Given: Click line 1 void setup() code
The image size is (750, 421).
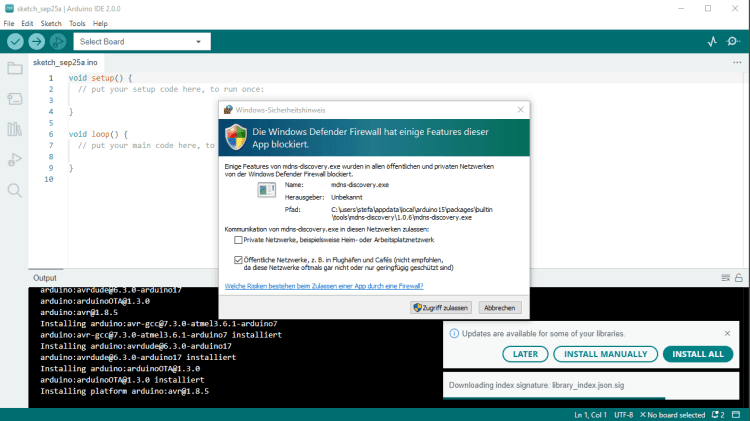Looking at the screenshot, I should point(100,78).
